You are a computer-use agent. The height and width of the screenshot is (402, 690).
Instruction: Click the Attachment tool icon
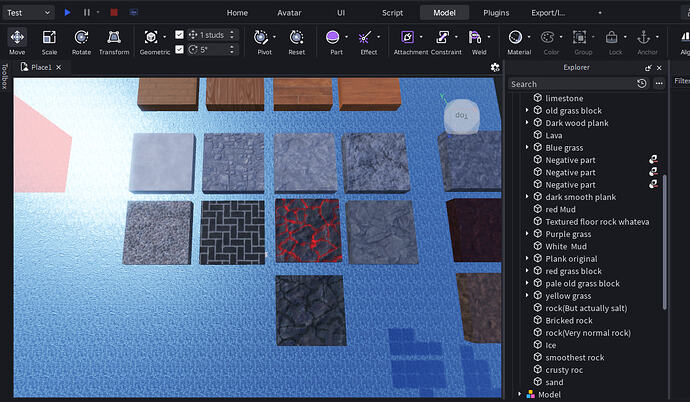pyautogui.click(x=407, y=37)
